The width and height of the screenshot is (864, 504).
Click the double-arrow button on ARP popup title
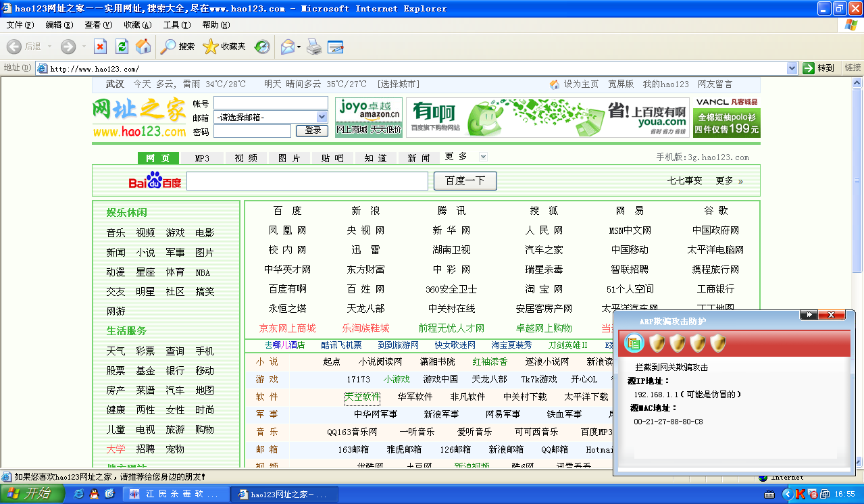(809, 315)
